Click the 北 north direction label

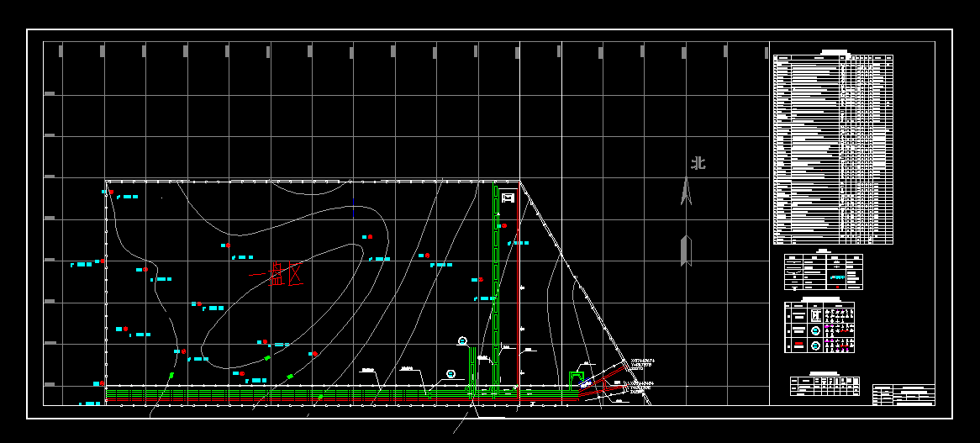pyautogui.click(x=698, y=164)
